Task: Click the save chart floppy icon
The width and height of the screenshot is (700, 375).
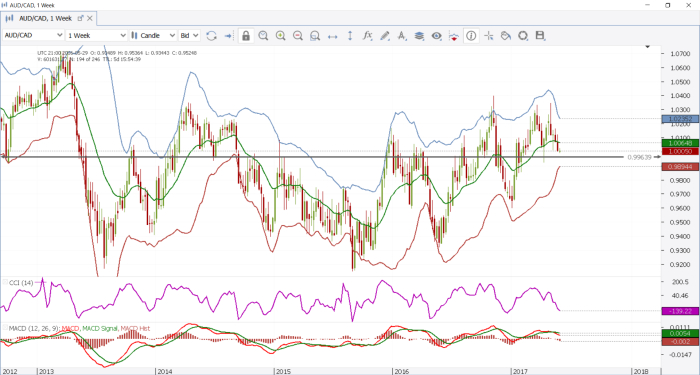Action: pos(540,36)
